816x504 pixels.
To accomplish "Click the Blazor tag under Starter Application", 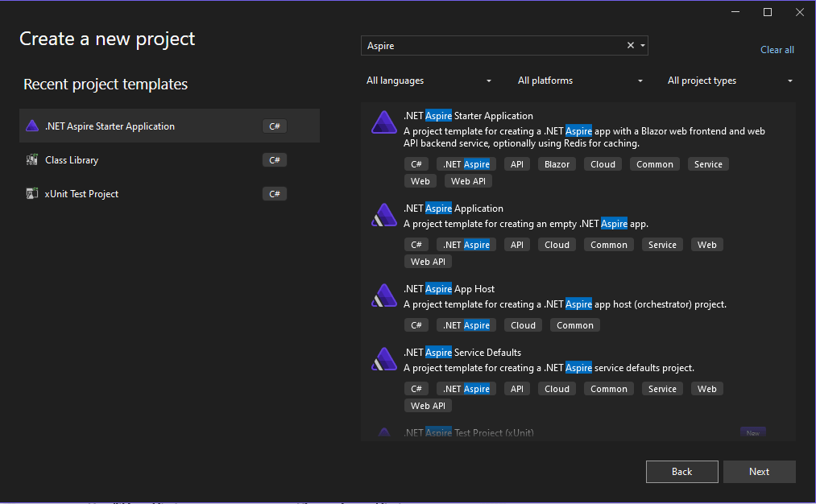I will click(x=557, y=164).
